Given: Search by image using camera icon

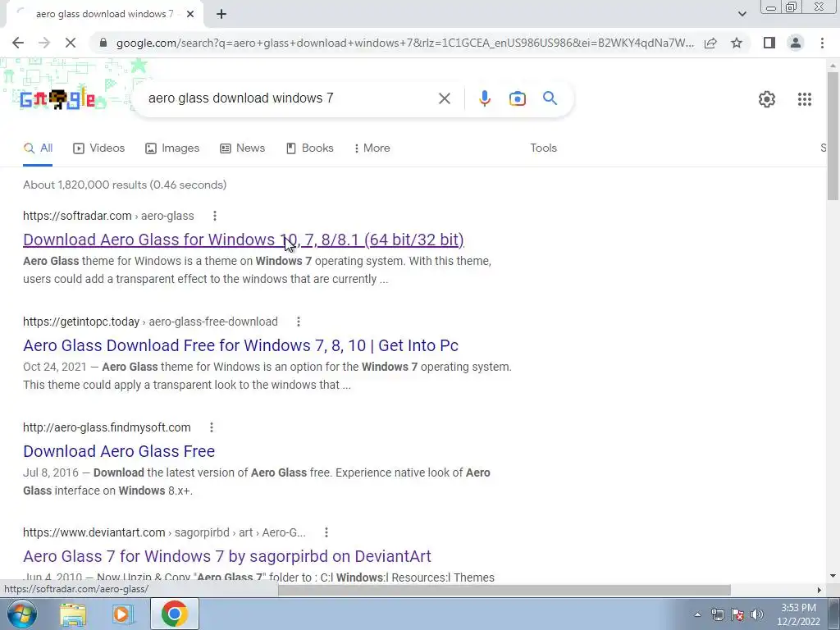Looking at the screenshot, I should [x=518, y=98].
